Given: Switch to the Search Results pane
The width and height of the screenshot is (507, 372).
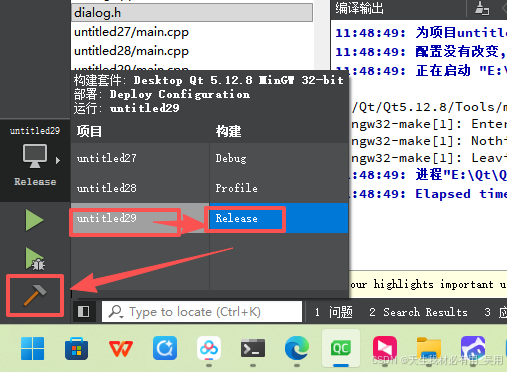Looking at the screenshot, I should (x=418, y=312).
